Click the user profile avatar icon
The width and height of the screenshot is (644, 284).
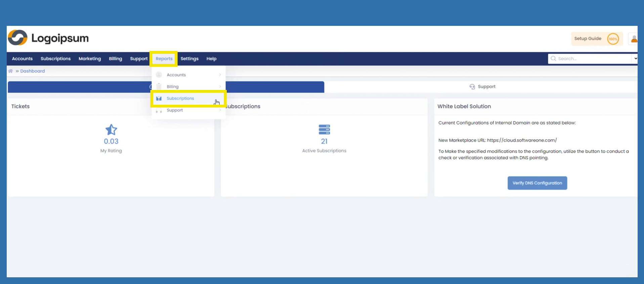tap(634, 39)
